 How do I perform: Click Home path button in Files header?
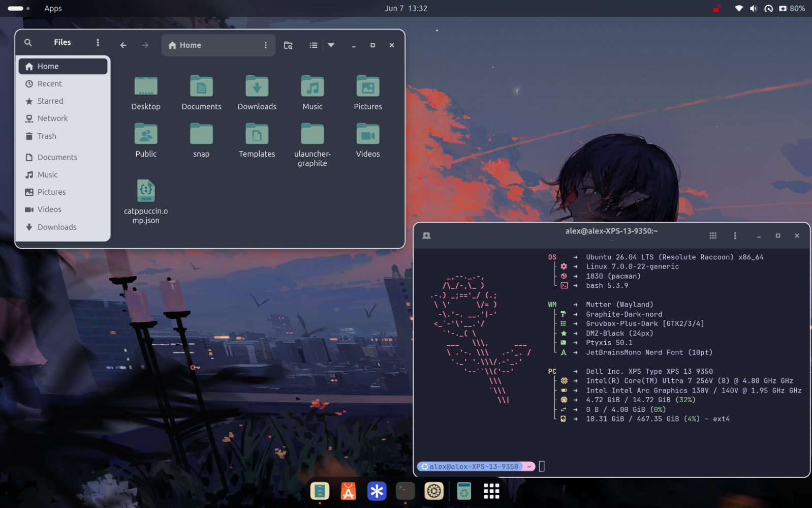(185, 45)
